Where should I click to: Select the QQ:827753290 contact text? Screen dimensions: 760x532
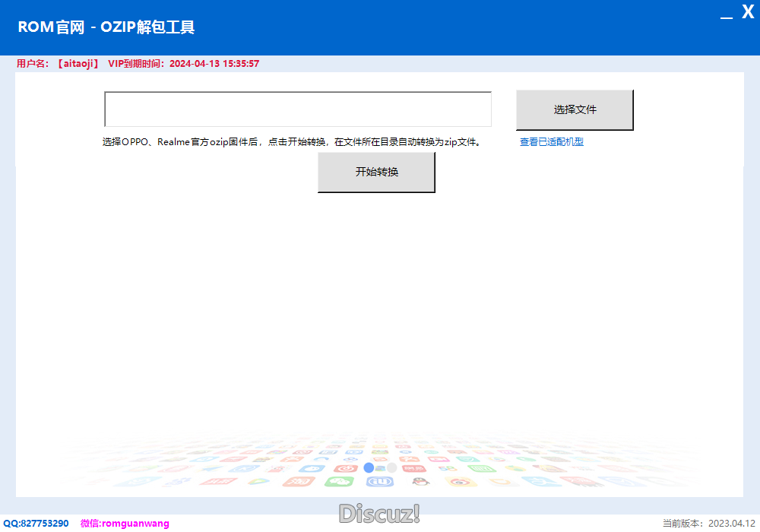click(36, 524)
